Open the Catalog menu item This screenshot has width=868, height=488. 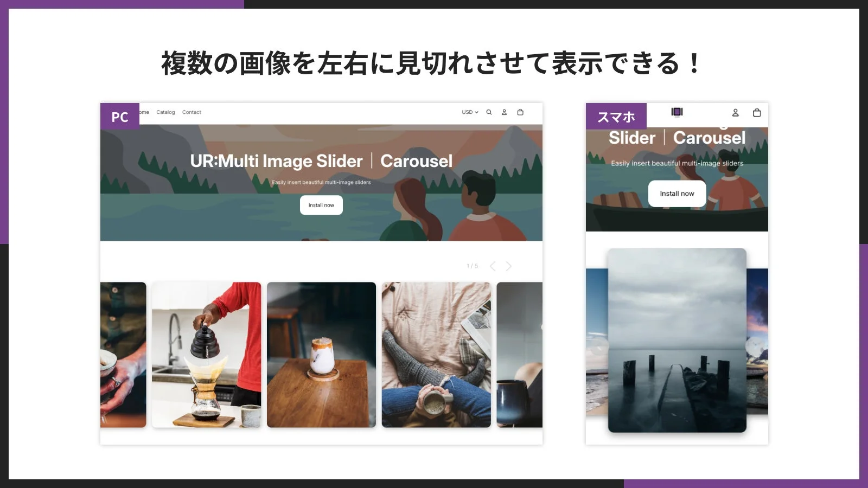[165, 112]
